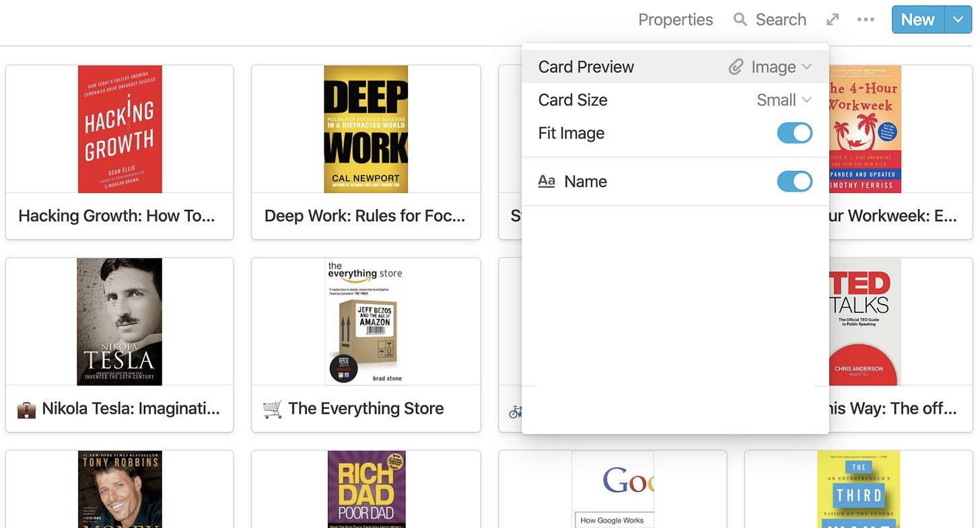Click the blue New button
The height and width of the screenshot is (528, 980).
918,20
